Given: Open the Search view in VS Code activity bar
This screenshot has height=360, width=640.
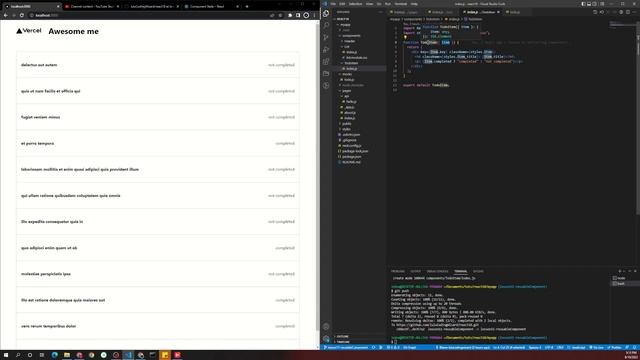Looking at the screenshot, I should (x=326, y=25).
